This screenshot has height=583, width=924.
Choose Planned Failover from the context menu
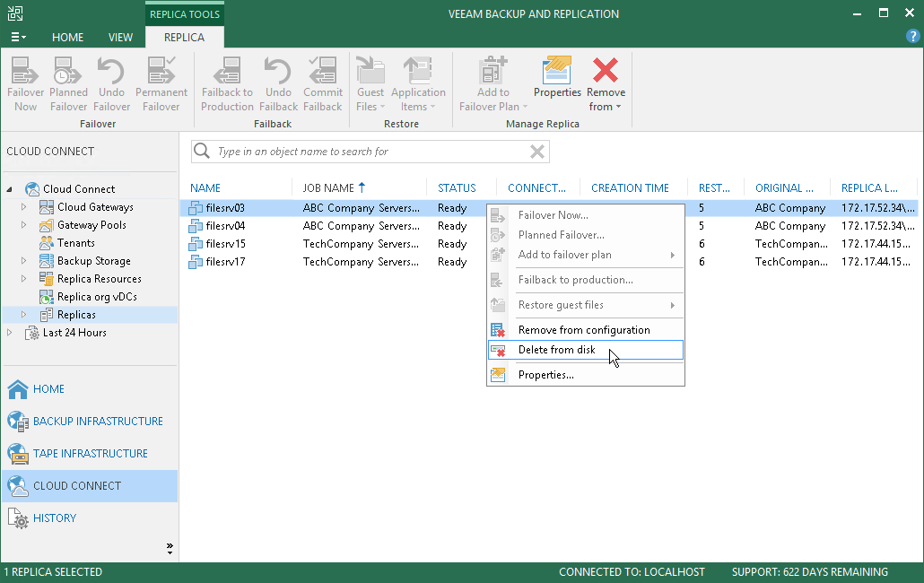click(586, 235)
